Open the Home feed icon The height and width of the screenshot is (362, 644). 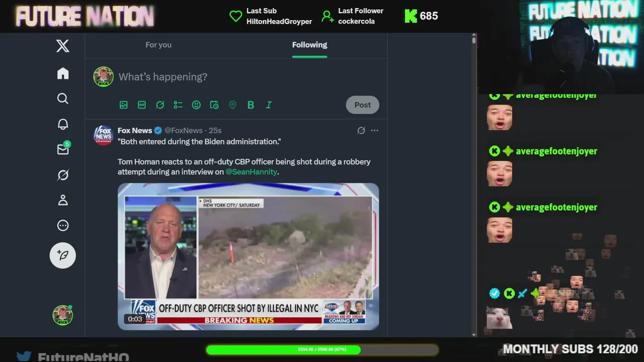pos(63,73)
